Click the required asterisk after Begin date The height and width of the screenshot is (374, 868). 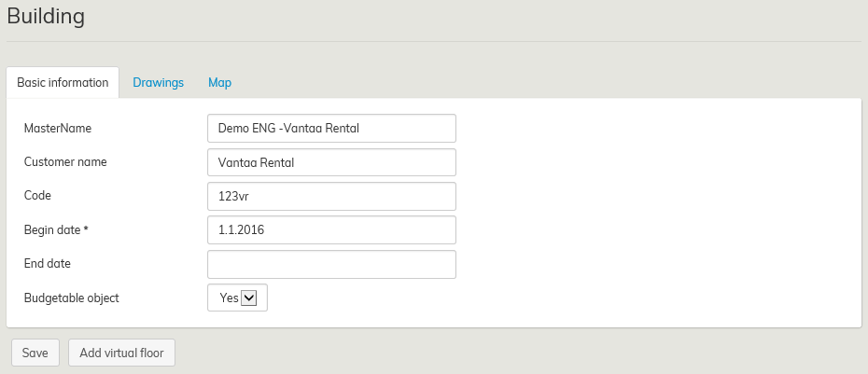click(x=98, y=229)
